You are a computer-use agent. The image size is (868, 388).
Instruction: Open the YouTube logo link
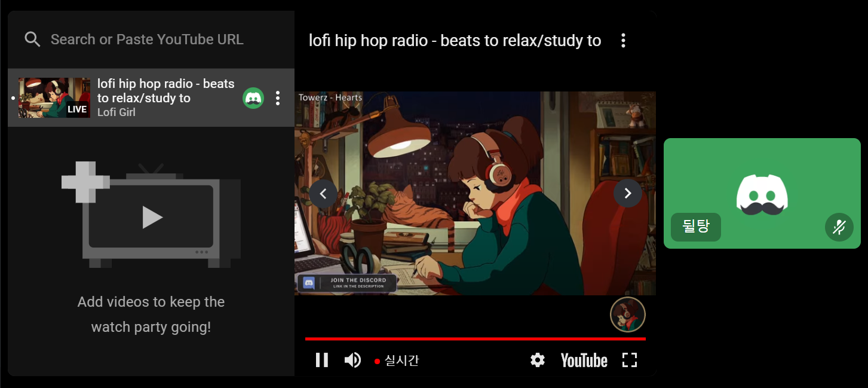(x=584, y=360)
